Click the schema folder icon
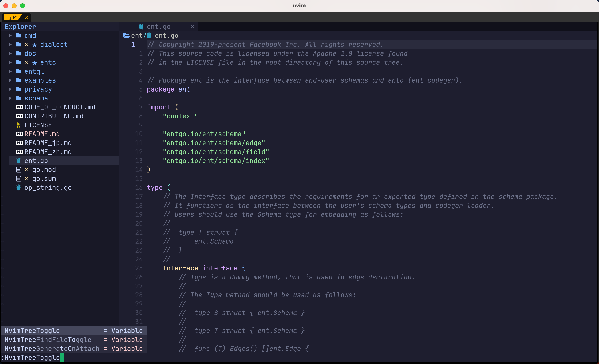The image size is (599, 364). (19, 98)
